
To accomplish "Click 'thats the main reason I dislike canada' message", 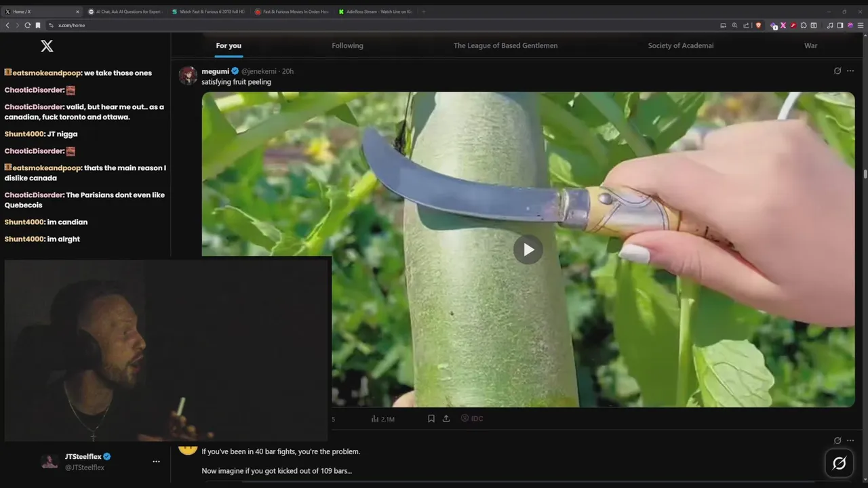I will tap(85, 173).
